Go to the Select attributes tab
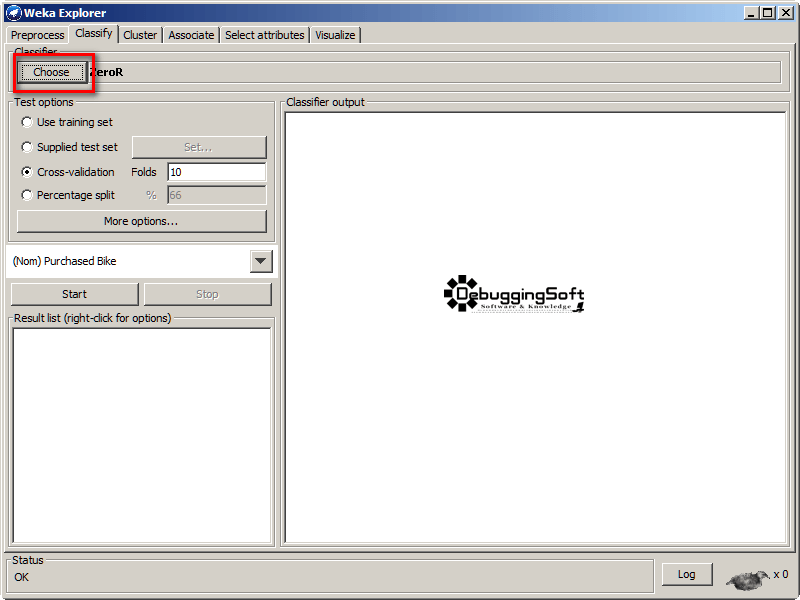The width and height of the screenshot is (800, 600). [265, 35]
